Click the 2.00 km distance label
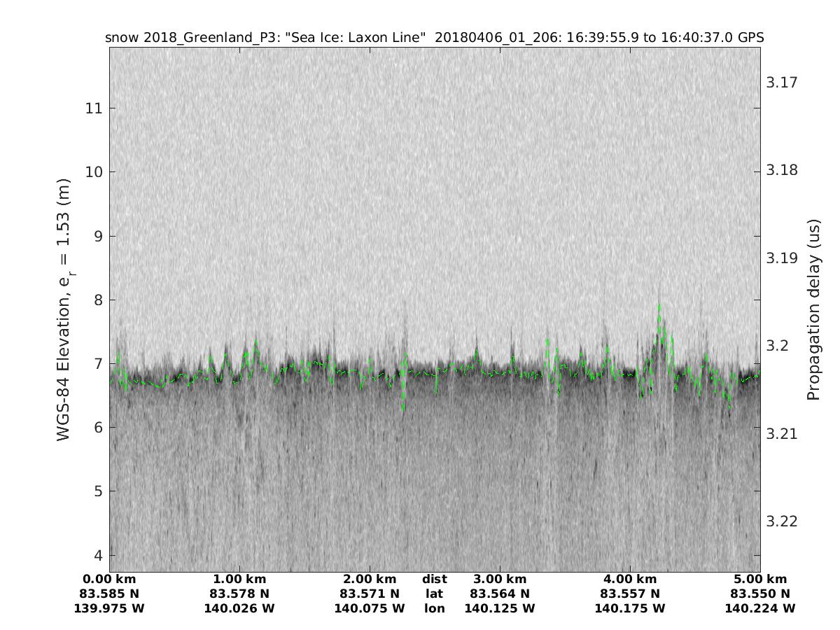The image size is (840, 630). tap(370, 580)
